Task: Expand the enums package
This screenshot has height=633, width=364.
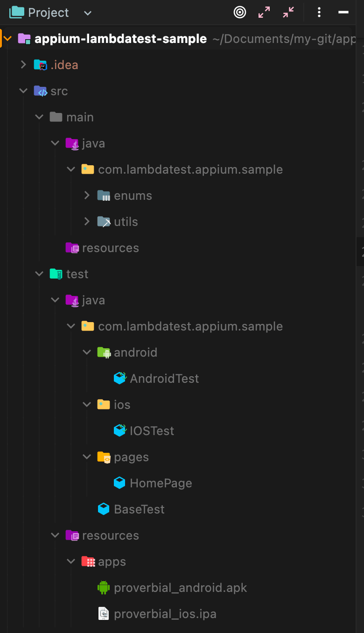Action: coord(87,195)
